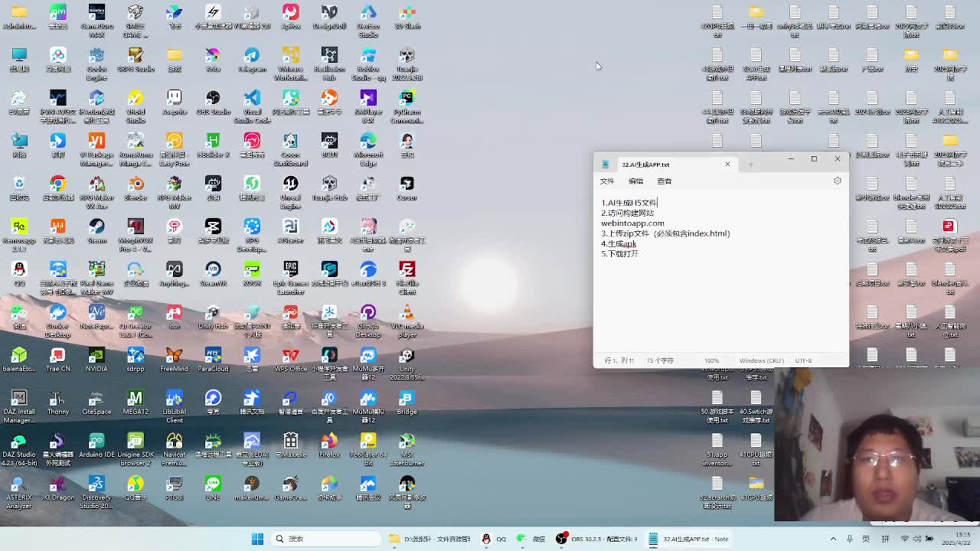Launch Firefox from the desktop
This screenshot has height=551, width=980.
329,442
